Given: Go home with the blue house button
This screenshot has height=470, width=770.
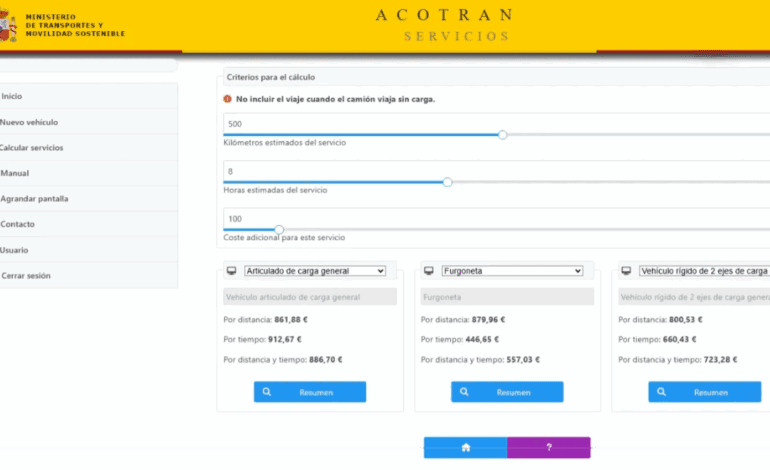Looking at the screenshot, I should click(x=466, y=447).
